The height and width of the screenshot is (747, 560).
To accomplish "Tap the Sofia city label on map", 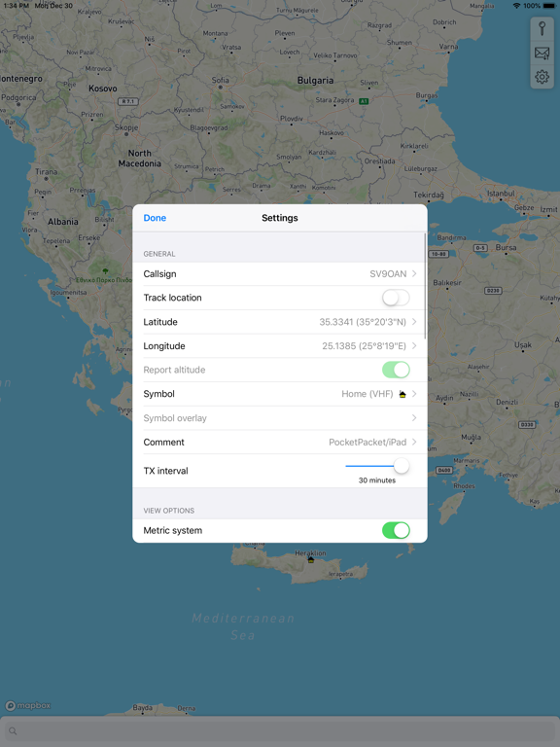I will tap(220, 80).
